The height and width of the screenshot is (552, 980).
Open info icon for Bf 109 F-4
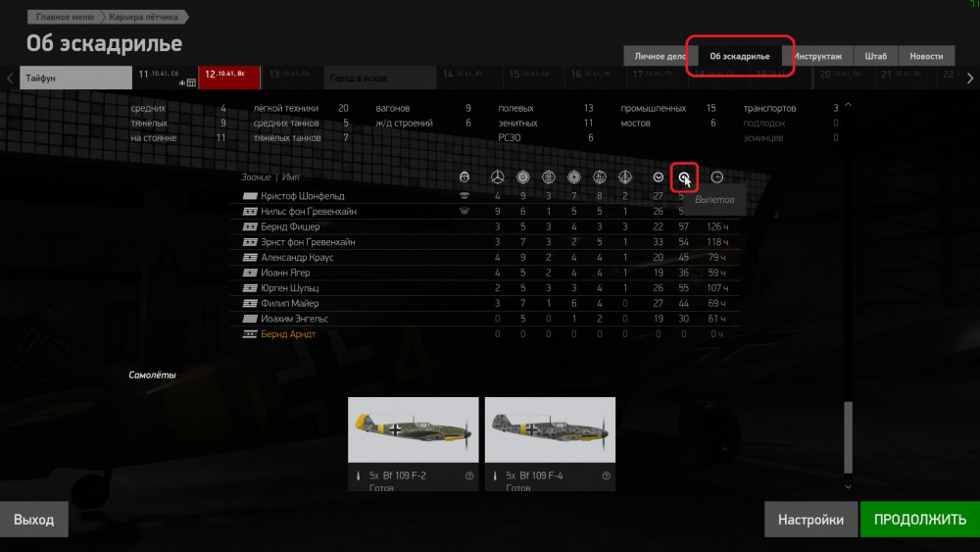(x=607, y=476)
